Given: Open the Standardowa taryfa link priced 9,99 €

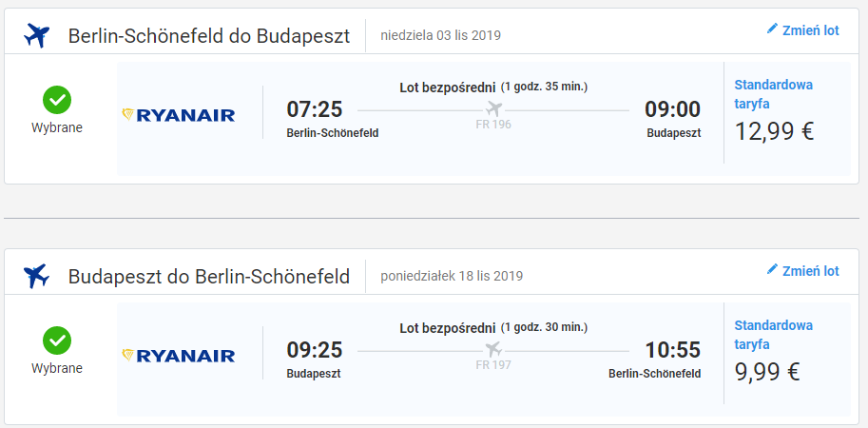Looking at the screenshot, I should pyautogui.click(x=773, y=335).
